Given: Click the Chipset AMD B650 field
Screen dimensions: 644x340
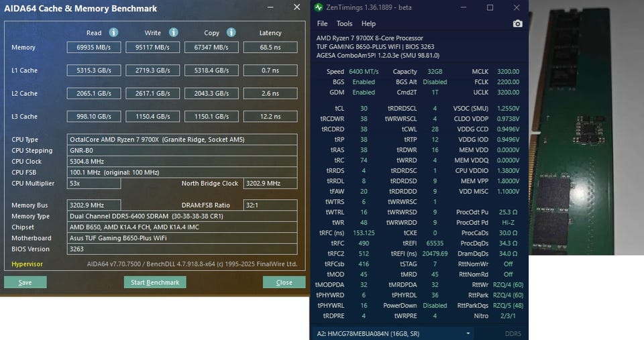Looking at the screenshot, I should coord(182,227).
